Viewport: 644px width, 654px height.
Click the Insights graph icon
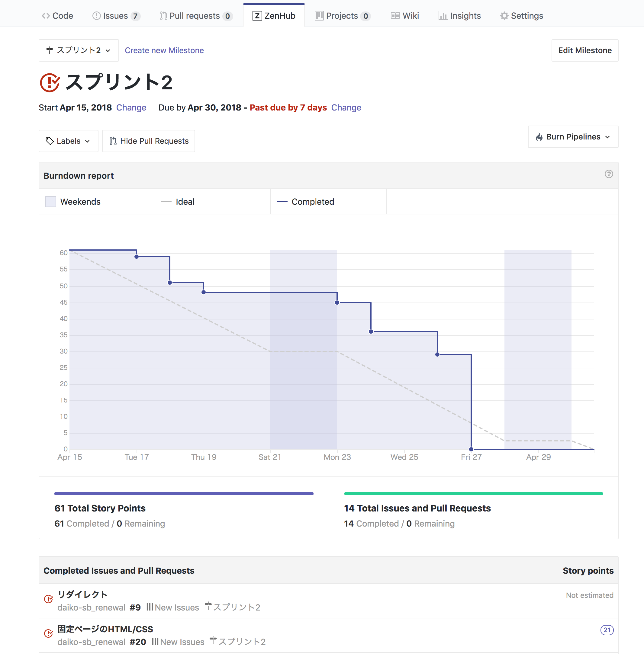point(443,16)
